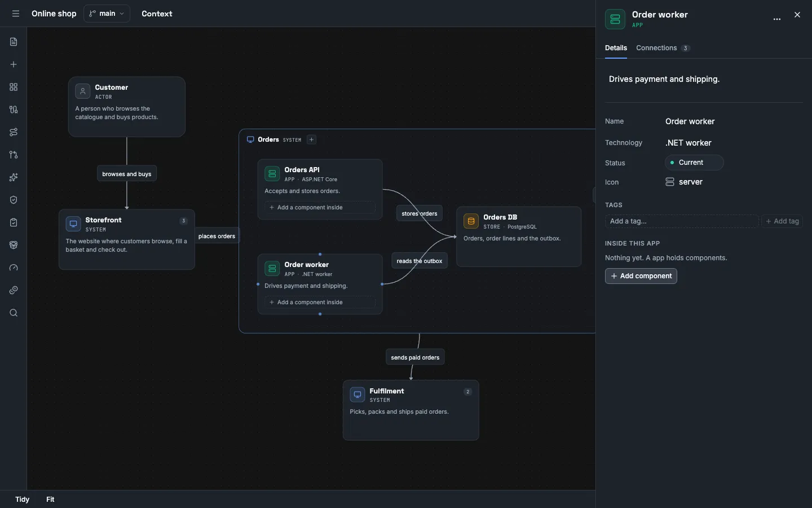
Task: Add a component inside Order worker
Action: click(x=320, y=302)
